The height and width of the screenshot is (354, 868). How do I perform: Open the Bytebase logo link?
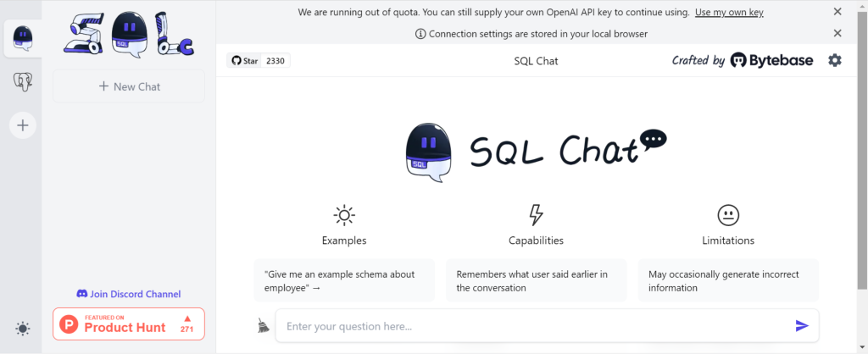(x=771, y=60)
